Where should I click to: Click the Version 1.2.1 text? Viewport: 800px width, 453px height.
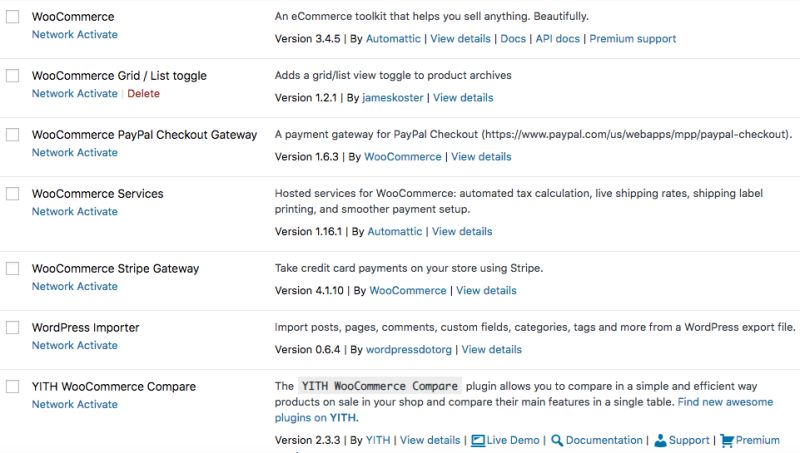(306, 98)
